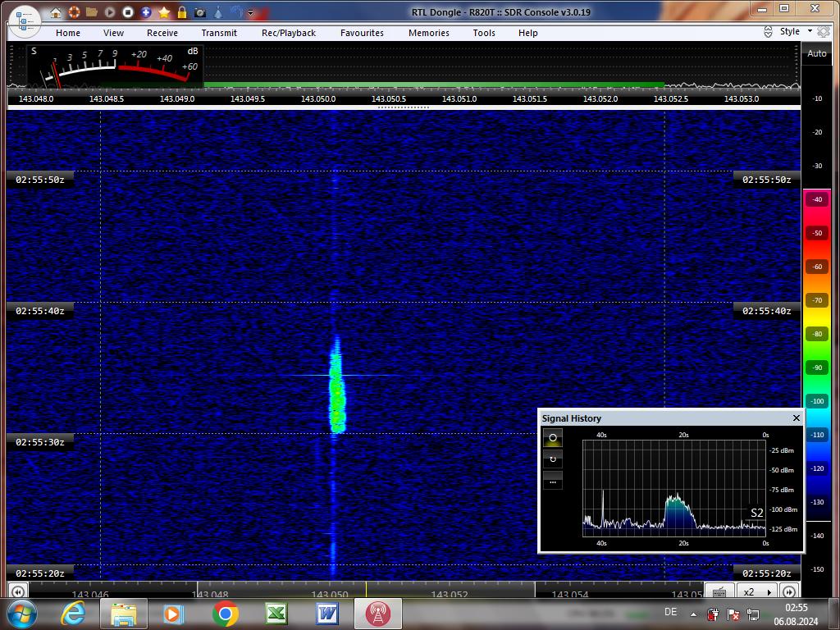
Task: Close the Signal History panel
Action: tap(796, 418)
